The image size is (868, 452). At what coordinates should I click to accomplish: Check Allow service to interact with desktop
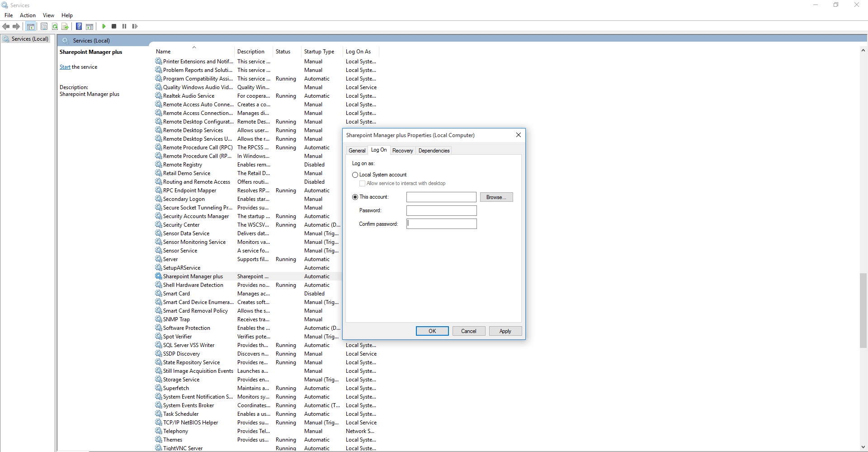pyautogui.click(x=362, y=183)
